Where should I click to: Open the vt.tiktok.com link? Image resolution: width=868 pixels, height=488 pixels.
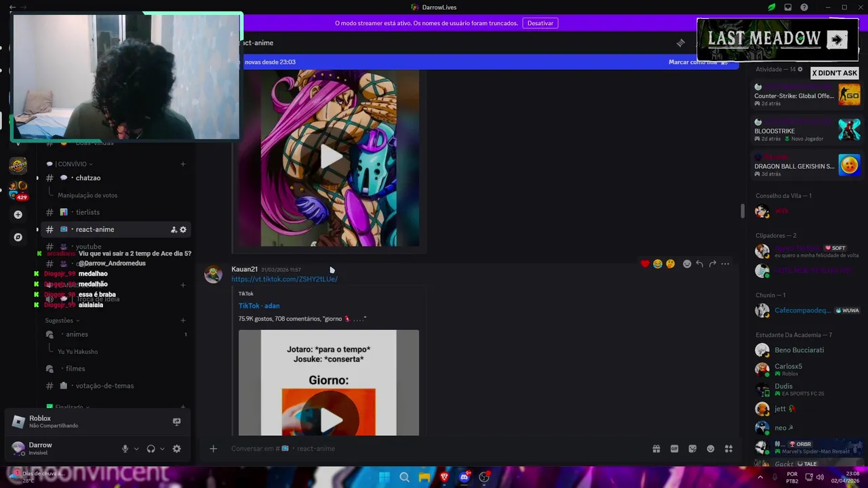pos(284,279)
